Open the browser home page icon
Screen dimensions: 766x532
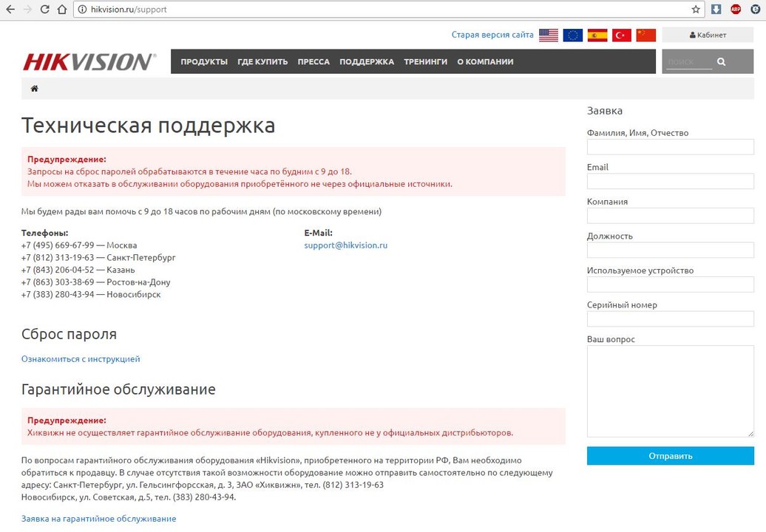[62, 10]
